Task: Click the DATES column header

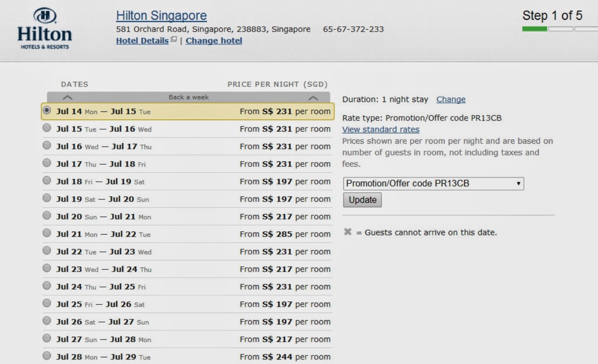Action: pos(74,84)
